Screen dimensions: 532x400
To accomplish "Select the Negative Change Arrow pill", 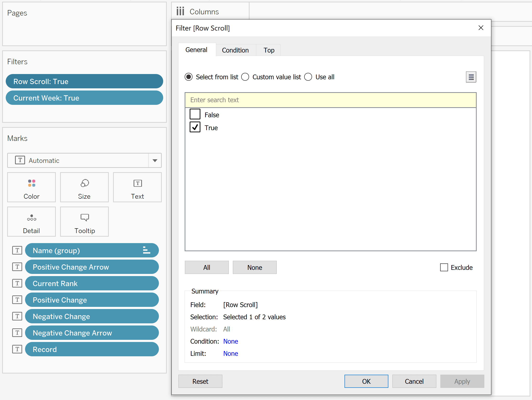I will coord(92,333).
